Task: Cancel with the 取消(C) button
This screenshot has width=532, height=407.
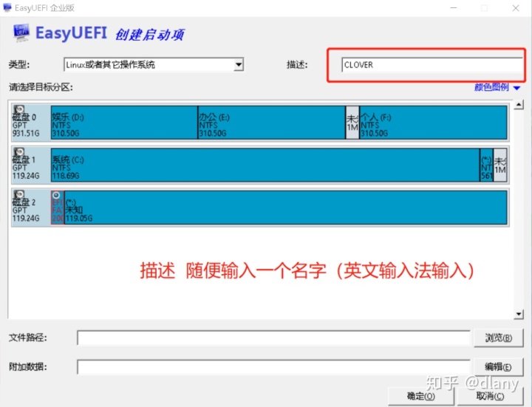Action: [x=491, y=396]
